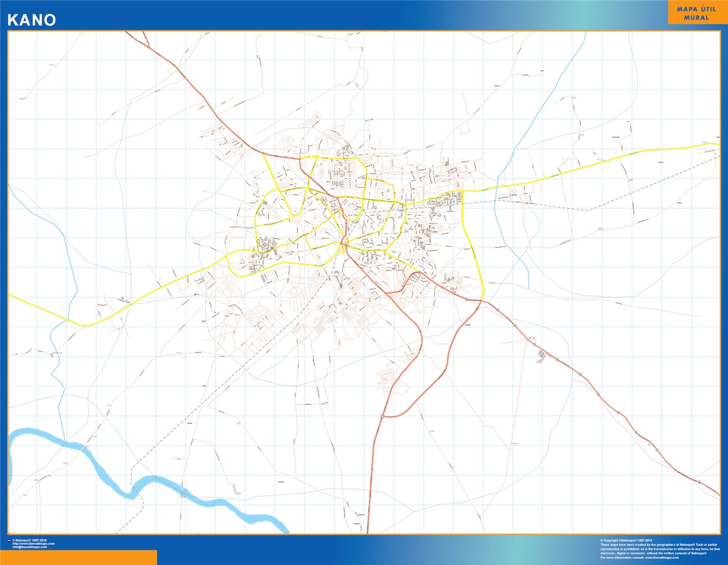Click the central hub where yellow roads converge
This screenshot has width=728, height=565.
[x=343, y=242]
